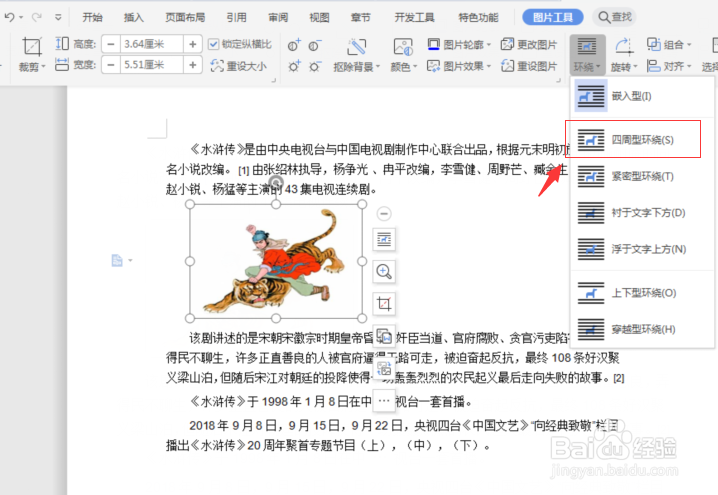Click the increase contrast icon
This screenshot has width=718, height=495.
(x=294, y=45)
